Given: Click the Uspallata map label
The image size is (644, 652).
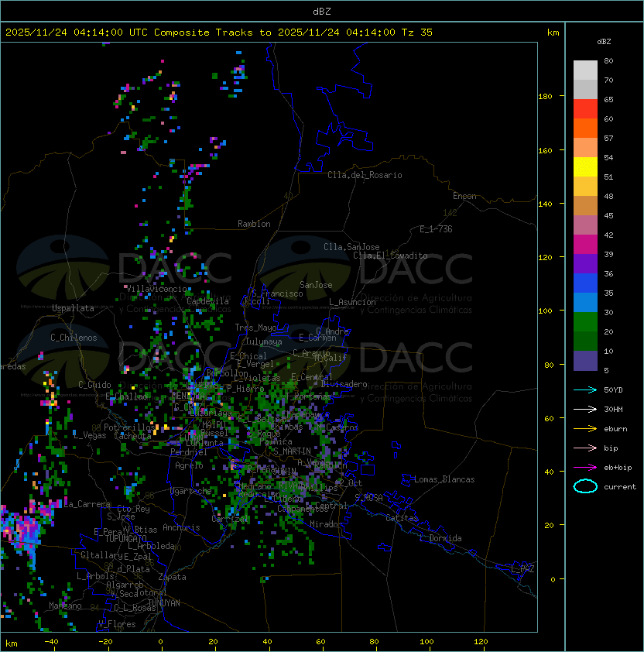Looking at the screenshot, I should [x=73, y=308].
